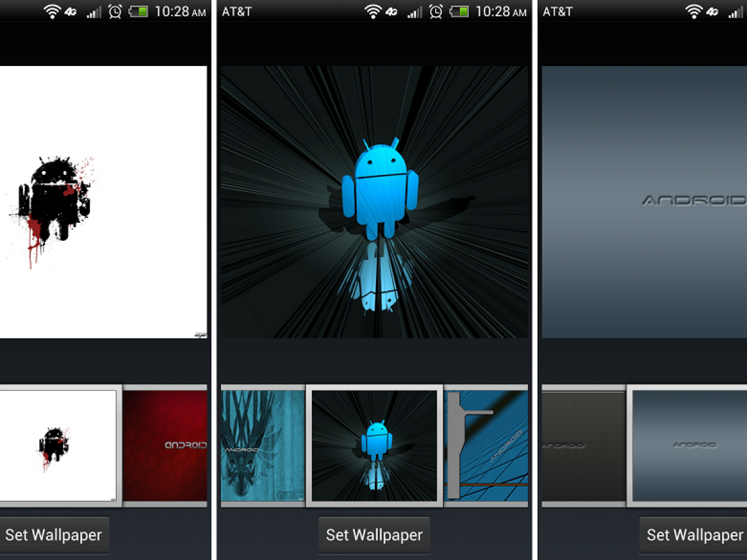Tap Set Wallpaper under the grey Android wallpaper
Screen dimensions: 747x560
click(693, 534)
